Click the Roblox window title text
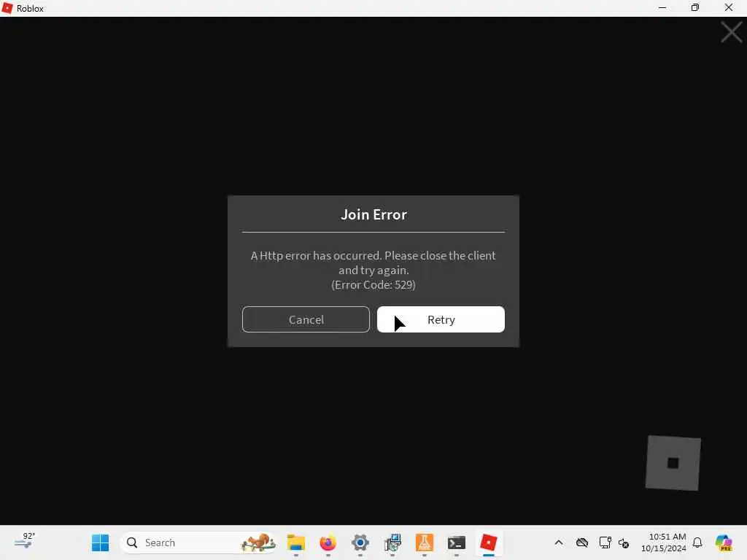This screenshot has width=747, height=560. [x=30, y=9]
